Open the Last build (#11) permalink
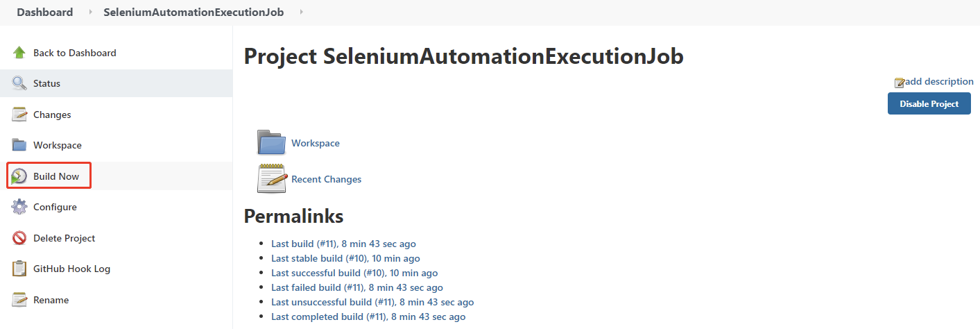Screen dimensions: 980x329 (343, 244)
